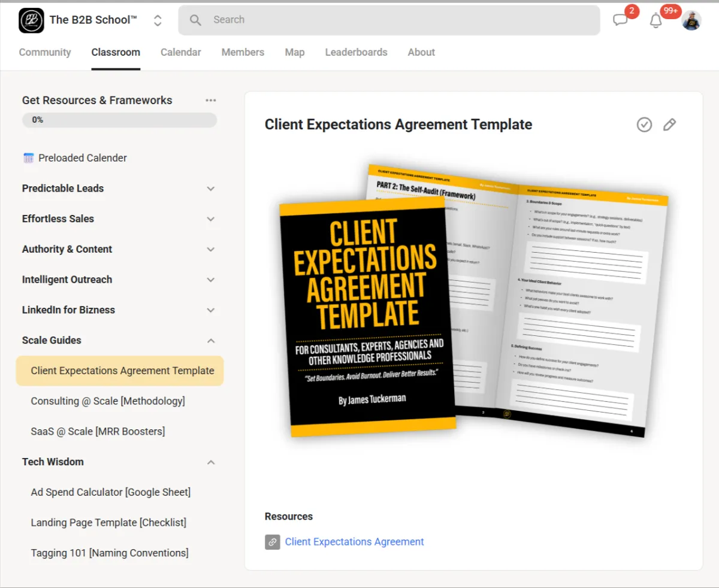Open the Map tab
Screen dimensions: 719x588
[x=295, y=52]
